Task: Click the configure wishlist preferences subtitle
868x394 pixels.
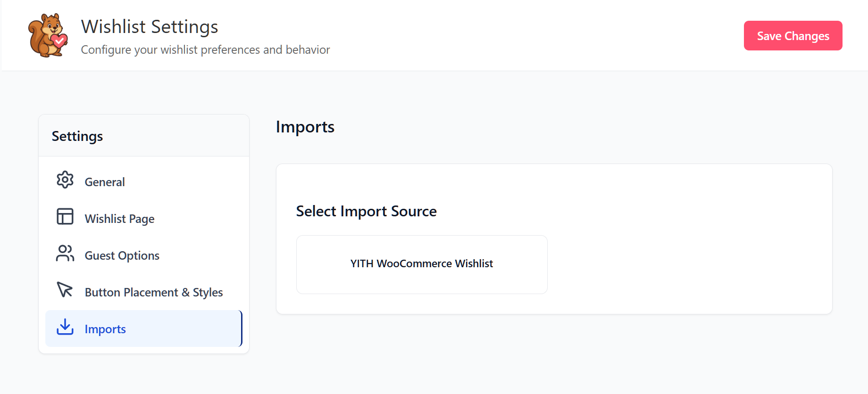Action: pos(205,50)
